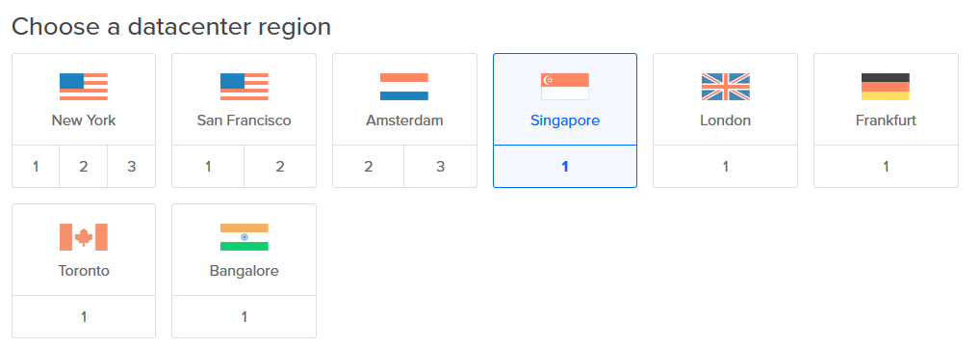Select New York datacenter 2

click(84, 167)
